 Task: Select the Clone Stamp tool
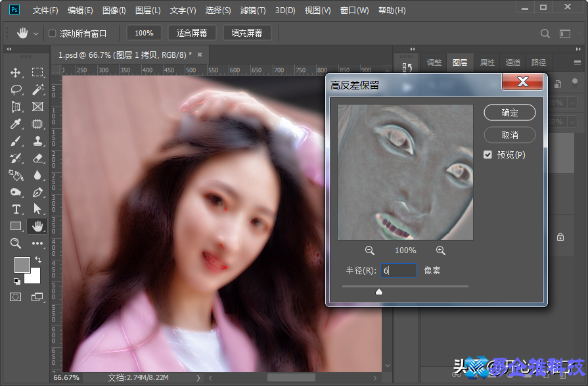[x=37, y=140]
